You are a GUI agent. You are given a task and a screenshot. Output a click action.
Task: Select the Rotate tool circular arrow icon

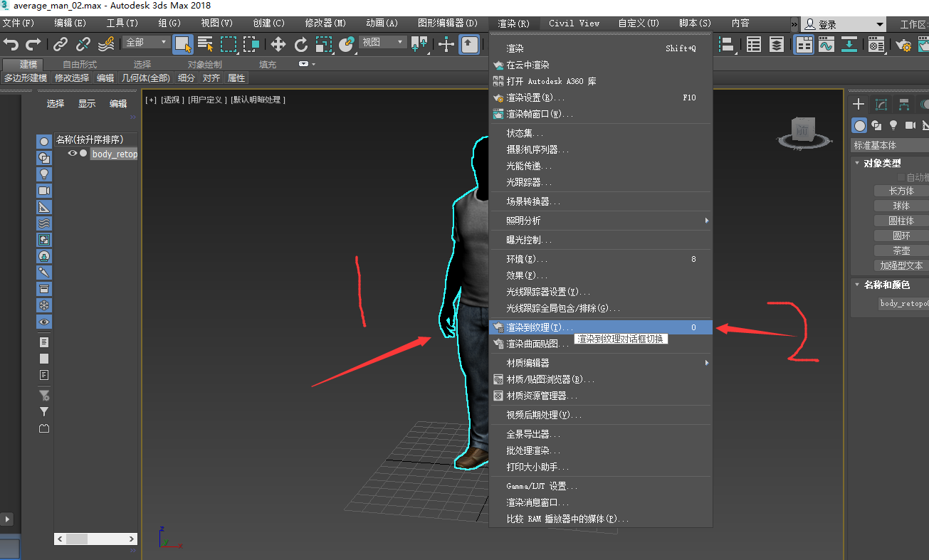(301, 44)
